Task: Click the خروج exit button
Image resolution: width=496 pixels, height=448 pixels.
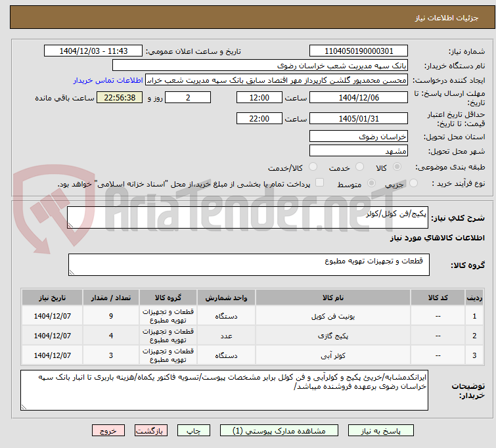Action: tap(108, 431)
